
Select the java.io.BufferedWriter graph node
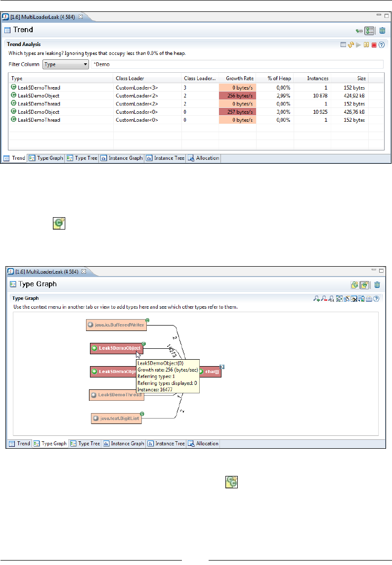click(x=116, y=325)
